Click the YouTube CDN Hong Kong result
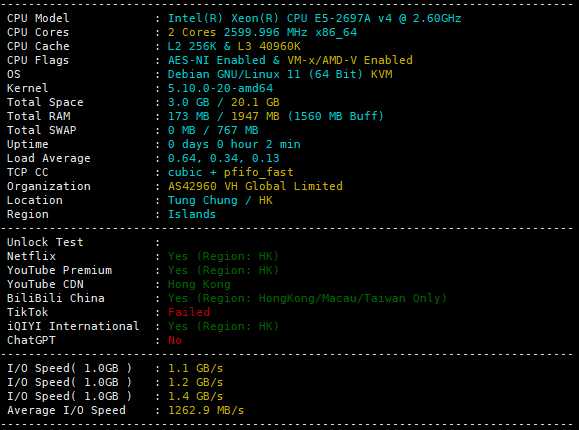This screenshot has width=579, height=430. 199,284
